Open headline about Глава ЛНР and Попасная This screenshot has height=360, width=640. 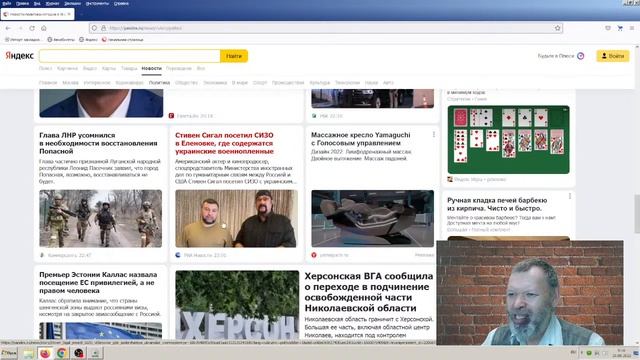98,143
